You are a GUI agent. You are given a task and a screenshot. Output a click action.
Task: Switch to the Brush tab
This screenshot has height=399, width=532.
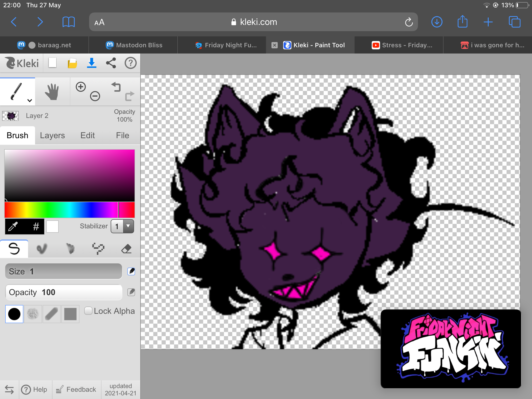coord(17,135)
